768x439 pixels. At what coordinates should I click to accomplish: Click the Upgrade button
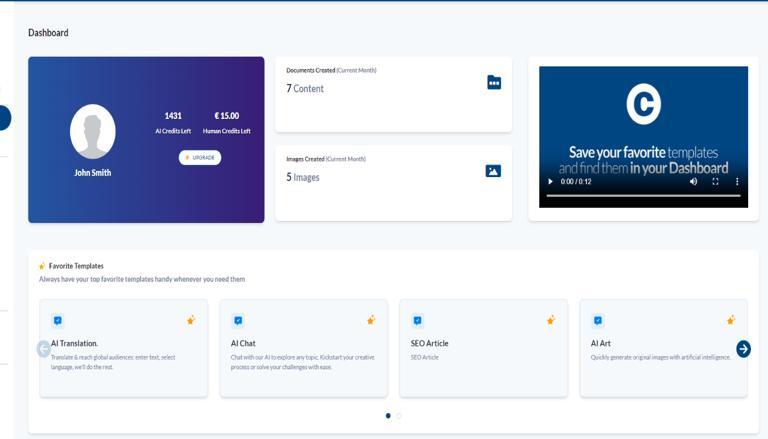[200, 158]
